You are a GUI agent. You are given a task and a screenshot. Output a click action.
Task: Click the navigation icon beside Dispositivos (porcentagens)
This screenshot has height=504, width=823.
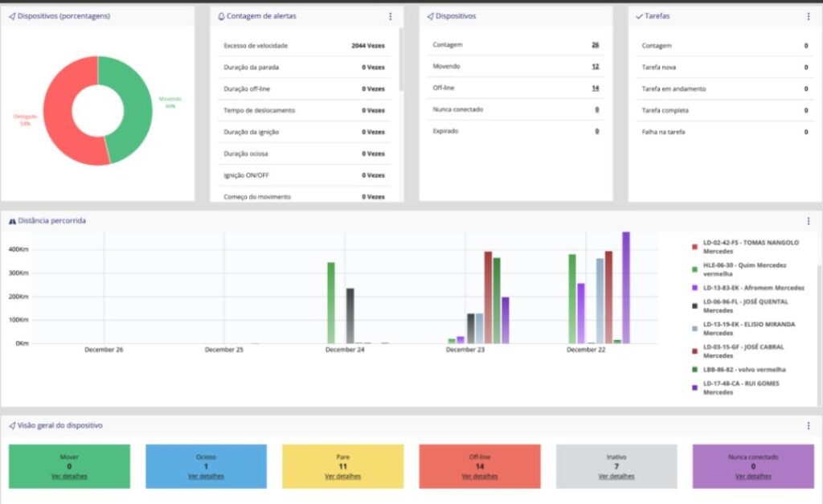pos(12,16)
